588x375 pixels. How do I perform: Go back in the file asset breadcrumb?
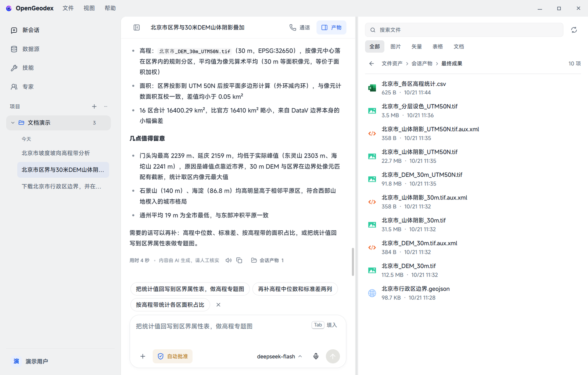click(x=372, y=64)
